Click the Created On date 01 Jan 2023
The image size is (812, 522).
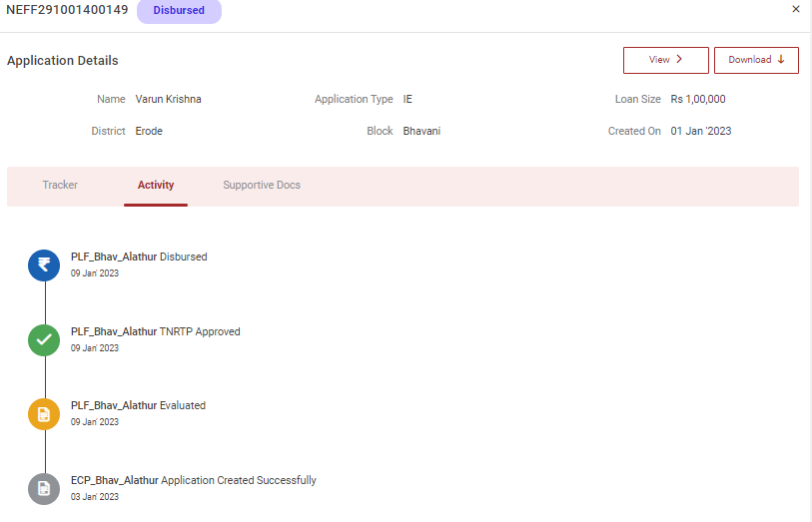click(700, 131)
